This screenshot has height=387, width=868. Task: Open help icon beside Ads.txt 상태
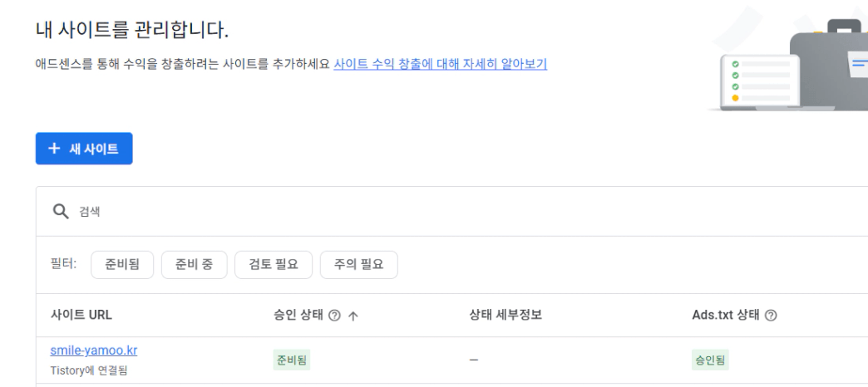[772, 316]
